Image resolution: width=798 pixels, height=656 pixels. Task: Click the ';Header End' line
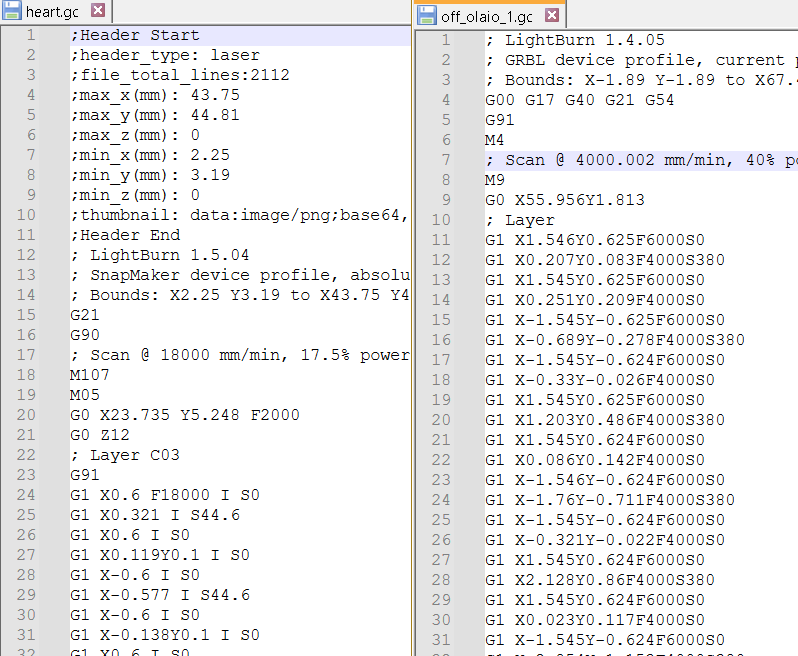[125, 235]
